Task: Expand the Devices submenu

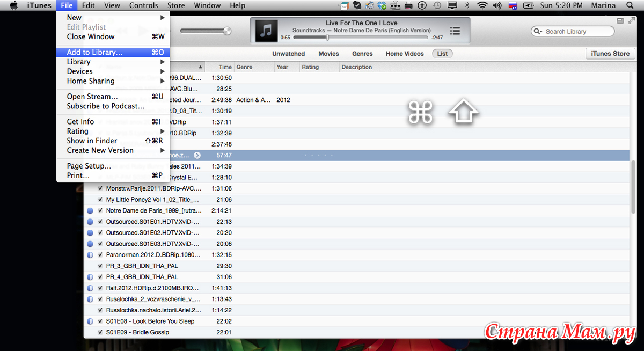Action: pos(162,71)
